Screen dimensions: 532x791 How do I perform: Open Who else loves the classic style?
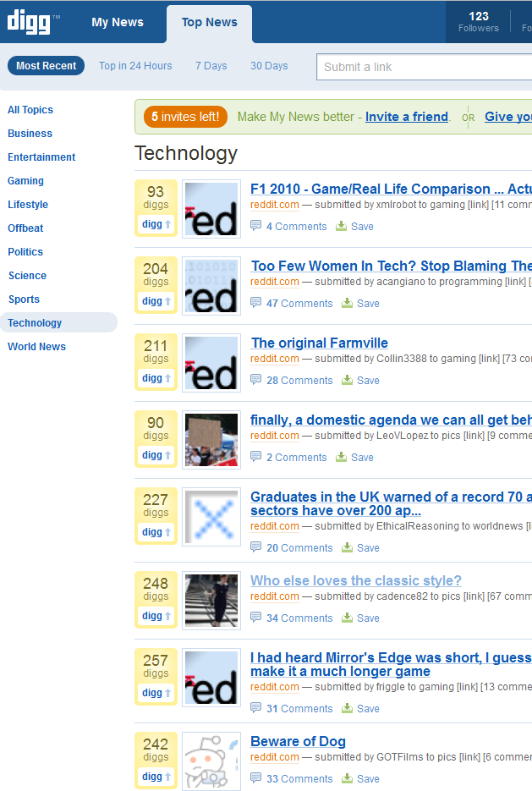coord(356,580)
